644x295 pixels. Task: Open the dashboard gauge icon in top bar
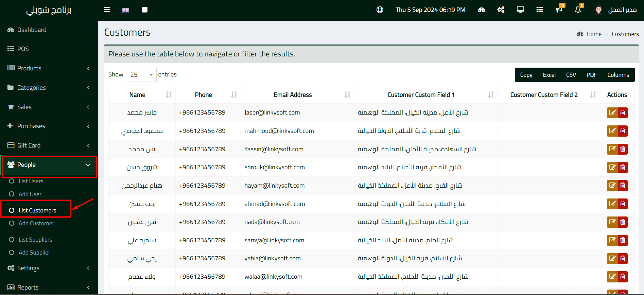click(482, 10)
